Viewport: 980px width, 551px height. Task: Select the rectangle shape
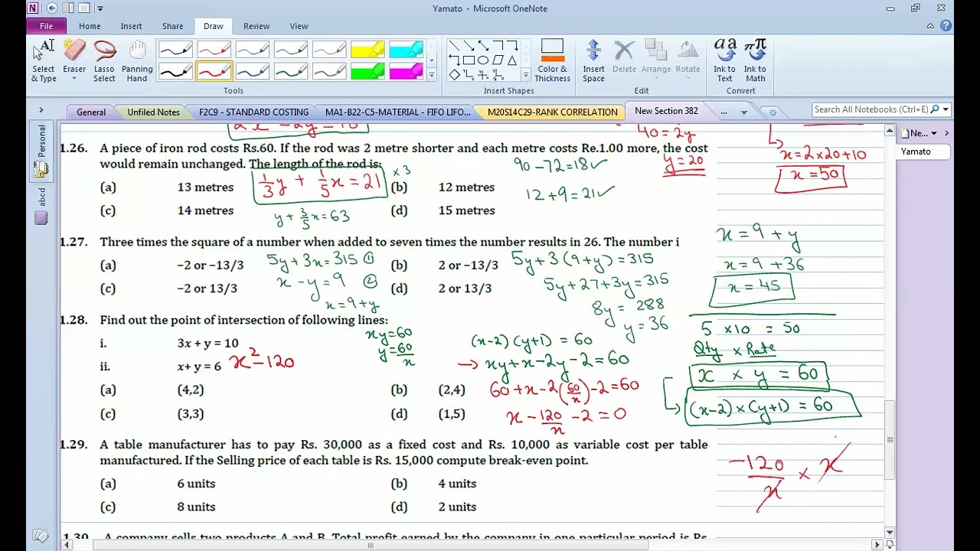469,60
